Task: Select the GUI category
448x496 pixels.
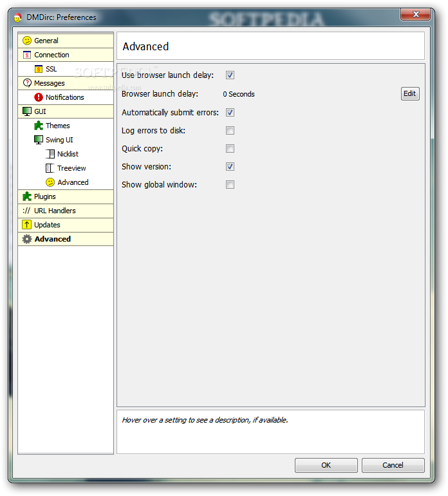Action: [66, 111]
